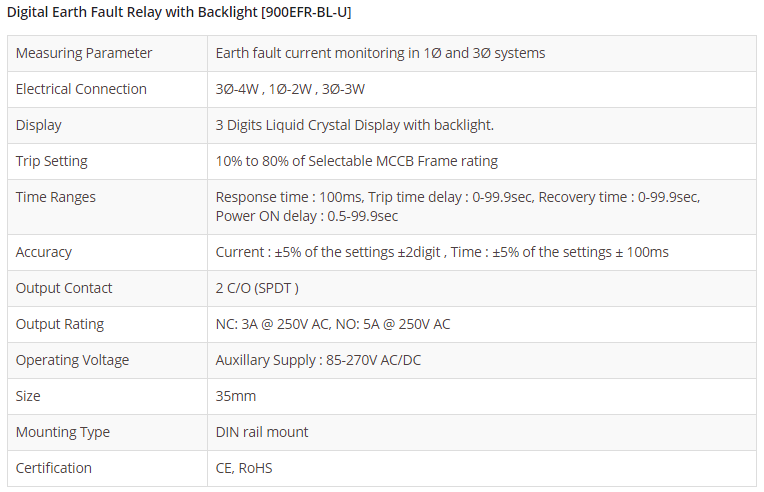Click the Earth fault current monitoring description

380,53
